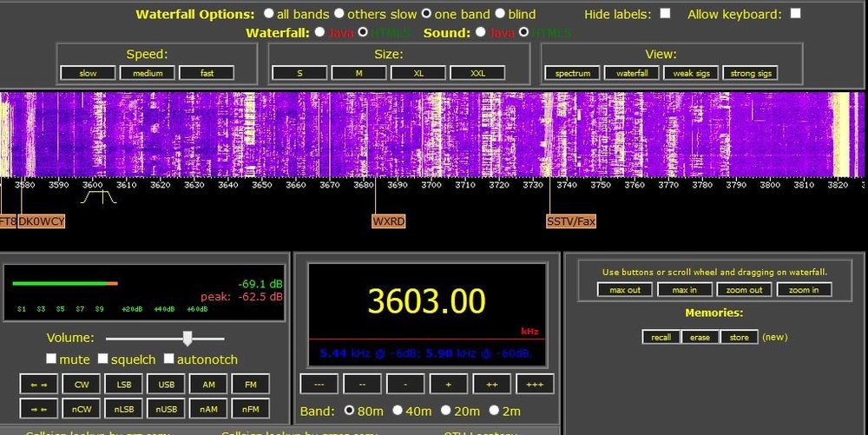
Task: Tune to the WXRD station label
Action: click(388, 221)
